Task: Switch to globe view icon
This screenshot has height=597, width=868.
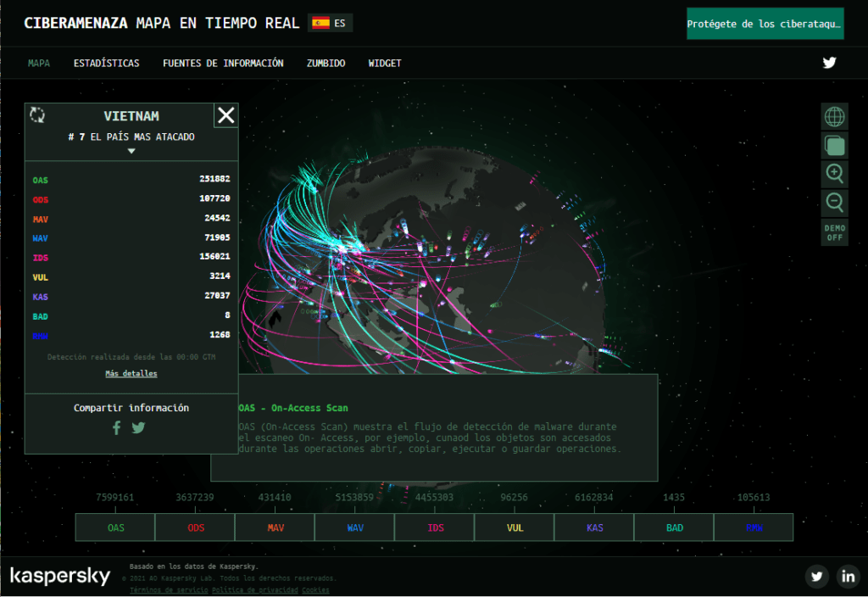Action: click(x=834, y=116)
